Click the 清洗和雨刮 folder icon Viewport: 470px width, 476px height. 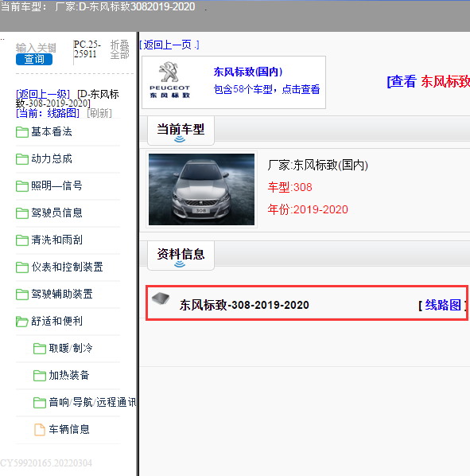[22, 240]
